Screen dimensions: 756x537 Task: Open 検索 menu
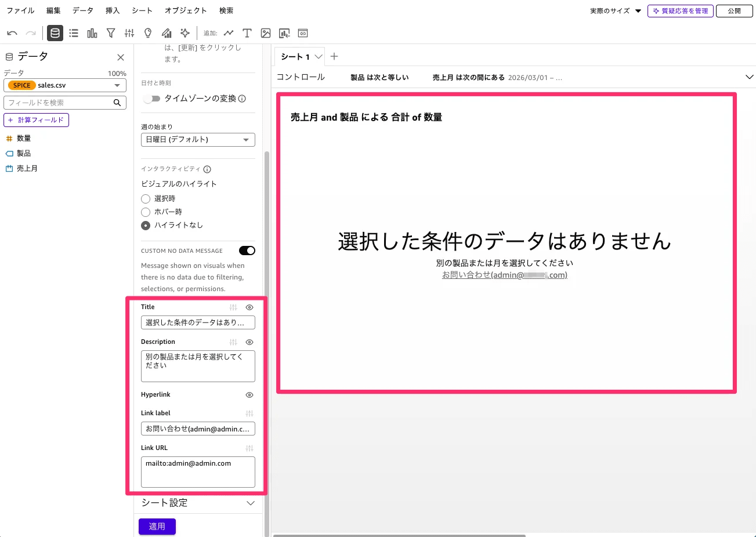226,11
